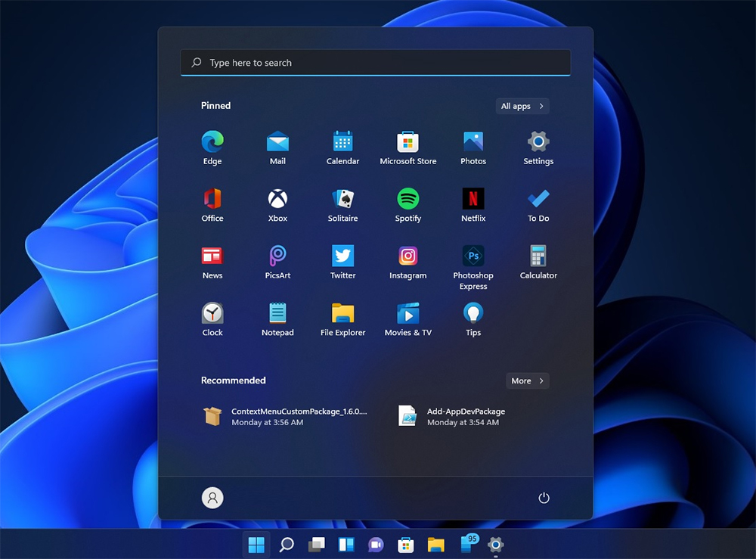The image size is (756, 559).
Task: Expand the All apps list
Action: [x=522, y=106]
